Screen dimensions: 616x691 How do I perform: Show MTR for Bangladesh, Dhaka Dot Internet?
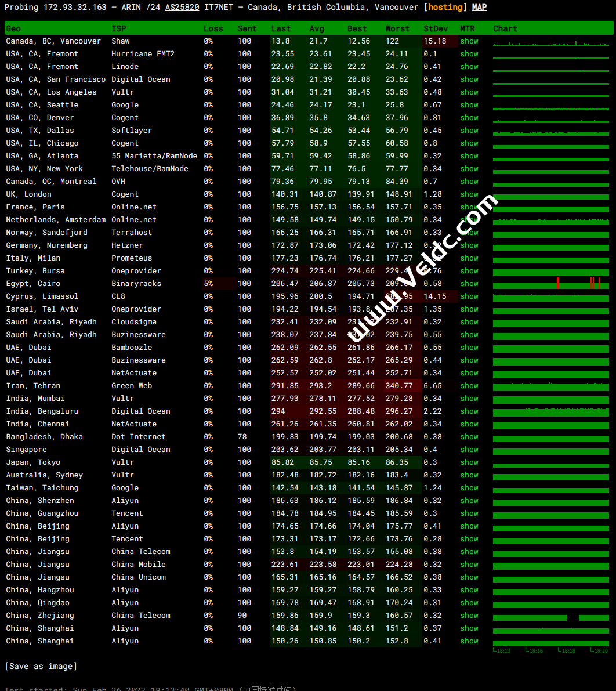tap(469, 437)
